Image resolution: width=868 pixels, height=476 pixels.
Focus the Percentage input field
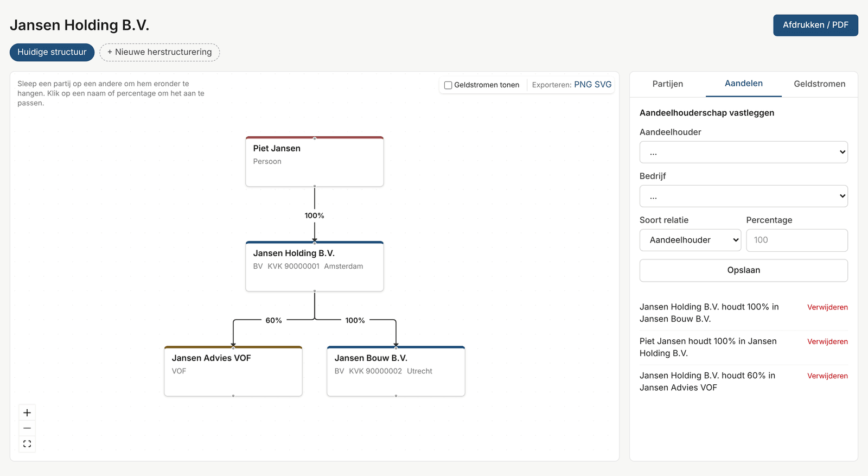tap(796, 240)
